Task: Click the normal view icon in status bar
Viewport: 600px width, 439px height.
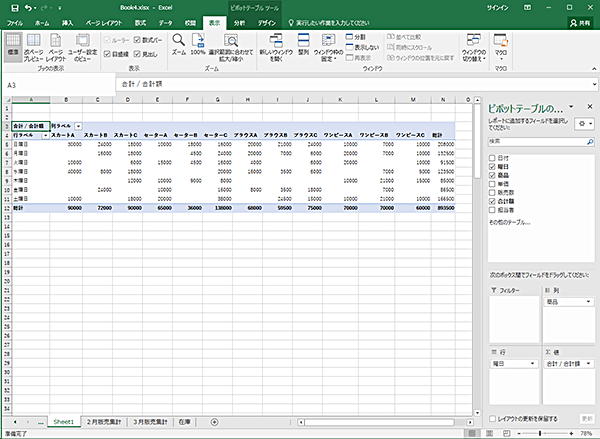Action: (473, 434)
